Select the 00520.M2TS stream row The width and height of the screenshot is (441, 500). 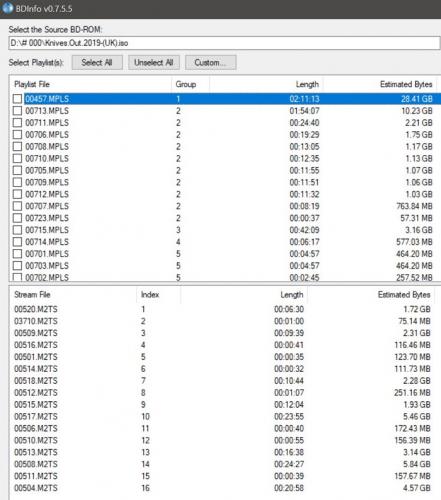[222, 309]
